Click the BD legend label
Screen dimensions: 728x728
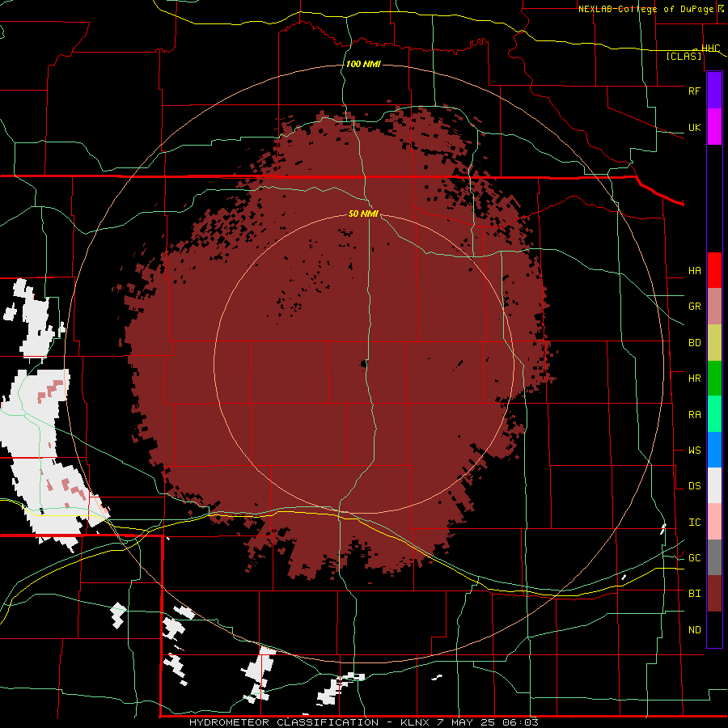click(695, 343)
